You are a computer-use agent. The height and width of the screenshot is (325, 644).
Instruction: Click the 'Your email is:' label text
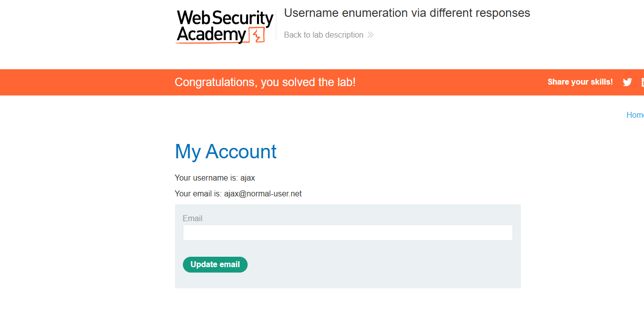[x=198, y=194]
